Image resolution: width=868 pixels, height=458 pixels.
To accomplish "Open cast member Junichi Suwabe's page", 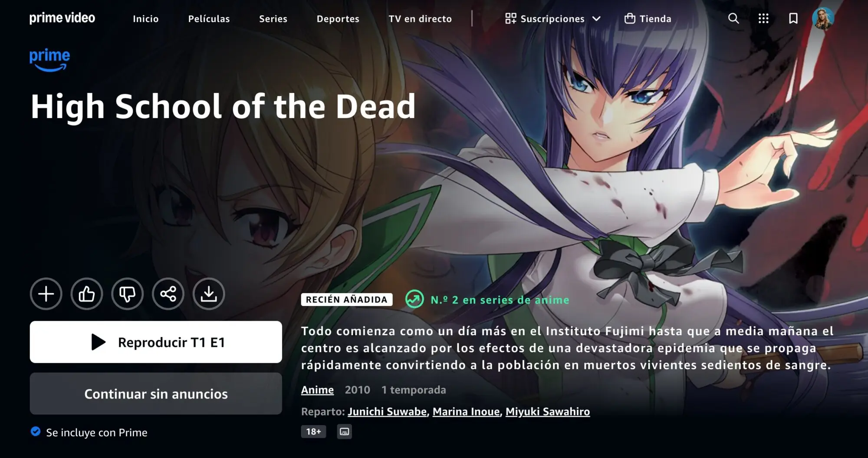I will pos(387,412).
